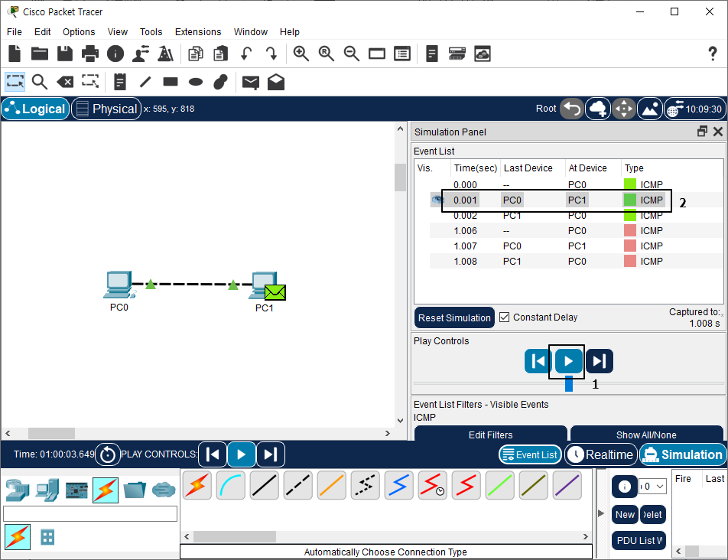Select the Connections device category lightning icon

tap(106, 490)
